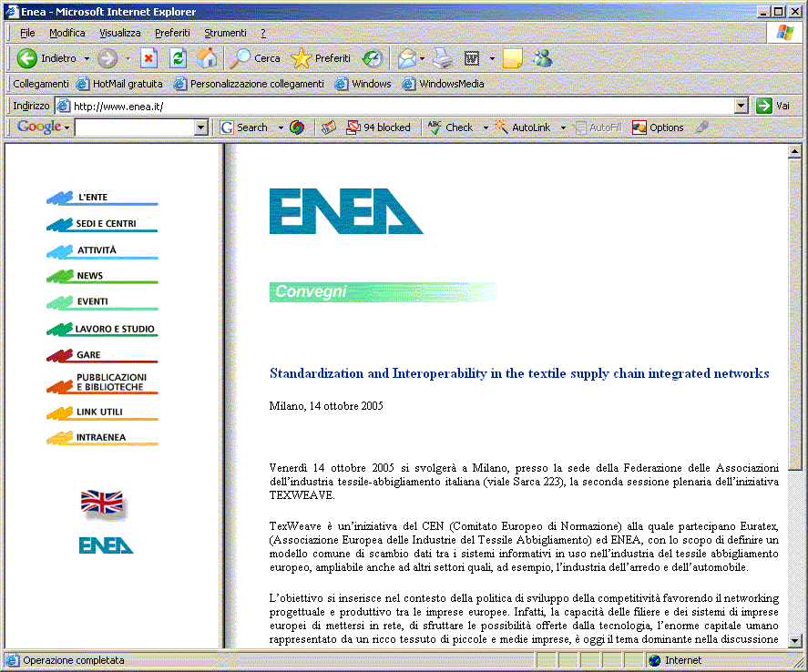Click the colorful swirl Google toolbar icon
This screenshot has width=808, height=672.
tap(297, 127)
